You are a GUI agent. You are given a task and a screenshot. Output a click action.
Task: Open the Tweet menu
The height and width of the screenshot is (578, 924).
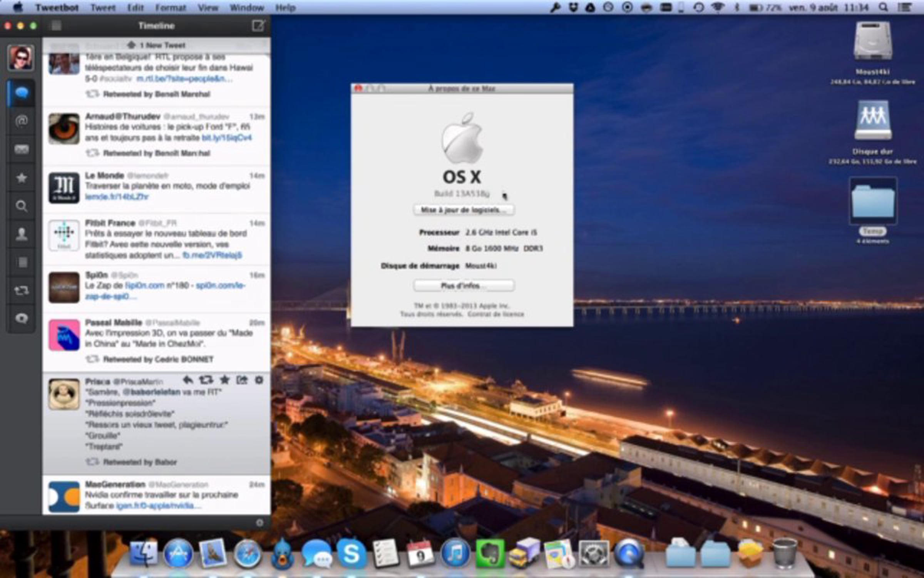click(x=103, y=7)
